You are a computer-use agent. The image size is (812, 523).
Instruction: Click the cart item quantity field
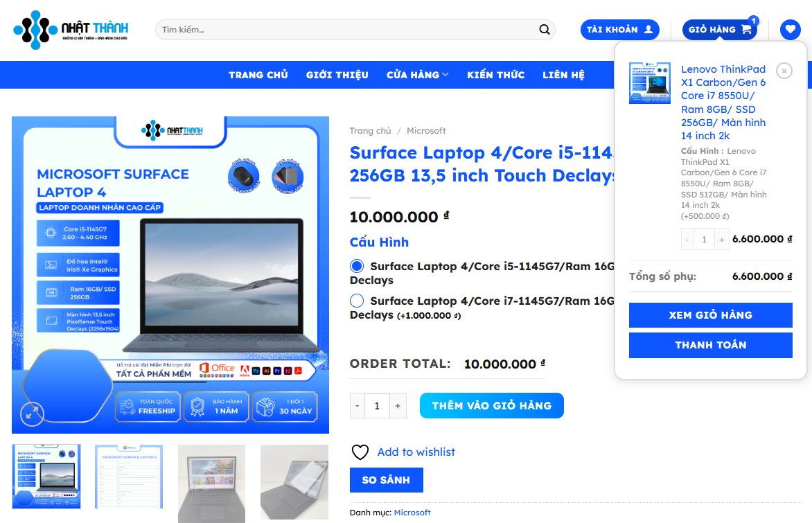705,239
